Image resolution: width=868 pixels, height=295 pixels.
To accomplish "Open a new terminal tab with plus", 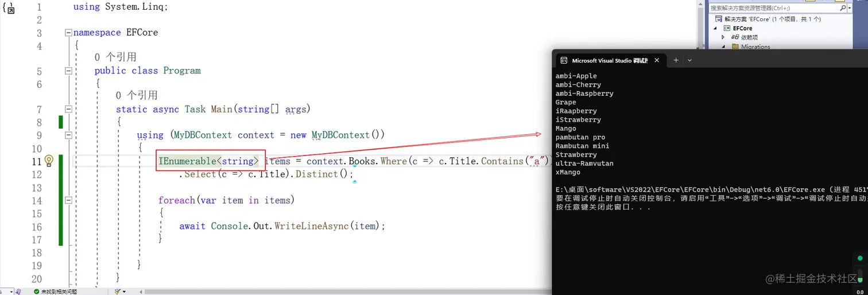I will pos(676,60).
